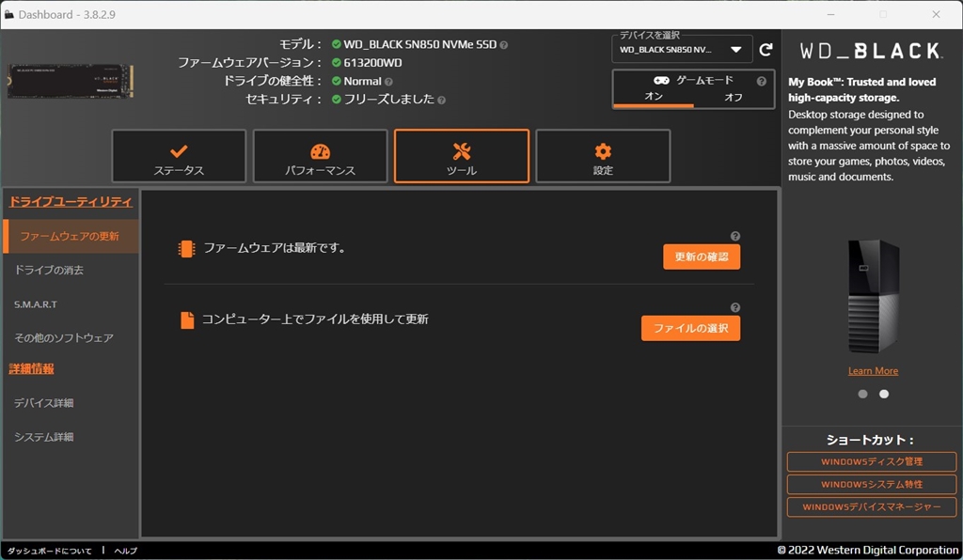The height and width of the screenshot is (560, 963).
Task: Click the SN850 SSD product image
Action: [70, 81]
